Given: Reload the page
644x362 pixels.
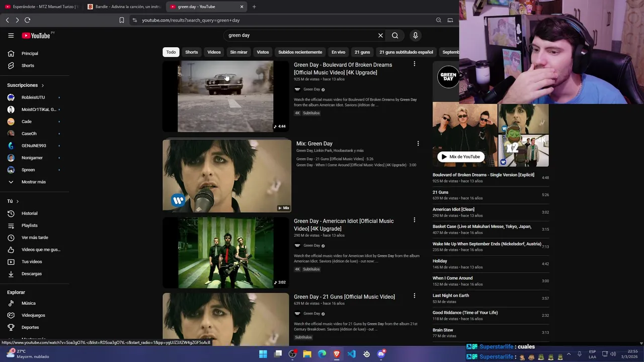Looking at the screenshot, I should coord(27,20).
